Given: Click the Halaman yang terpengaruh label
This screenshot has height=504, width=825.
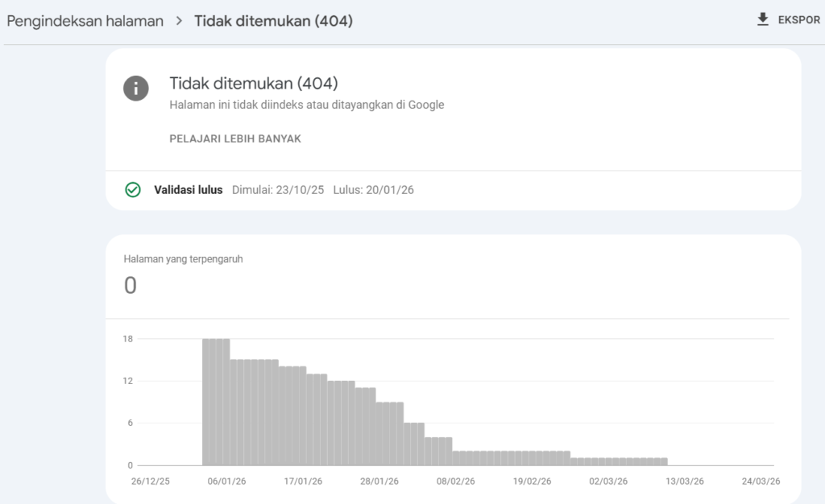Looking at the screenshot, I should point(183,258).
